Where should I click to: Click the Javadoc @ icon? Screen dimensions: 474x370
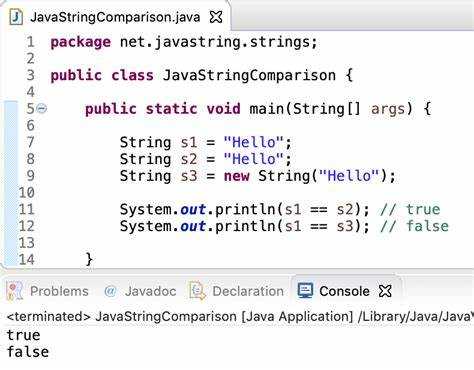point(110,291)
